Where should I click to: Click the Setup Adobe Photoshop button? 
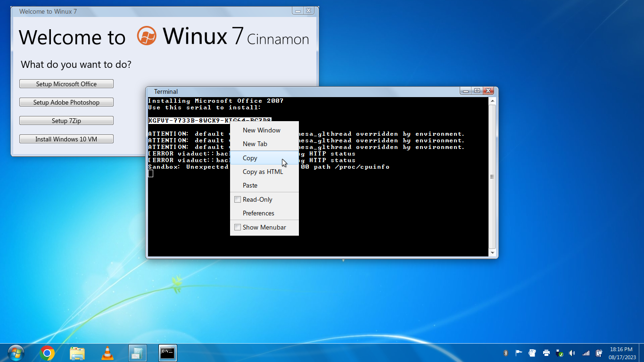tap(66, 102)
